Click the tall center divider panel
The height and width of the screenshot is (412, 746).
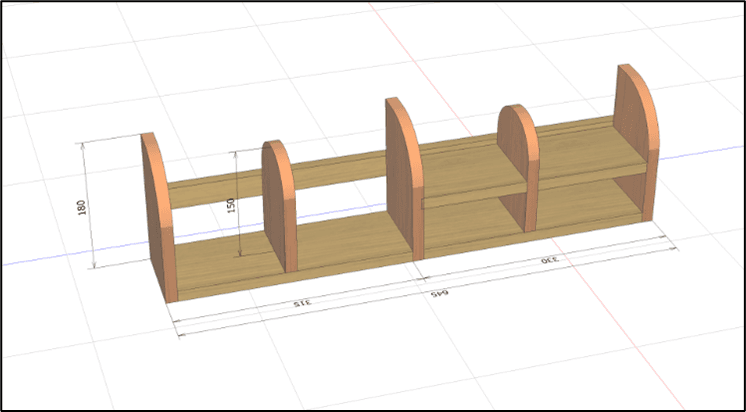400,180
